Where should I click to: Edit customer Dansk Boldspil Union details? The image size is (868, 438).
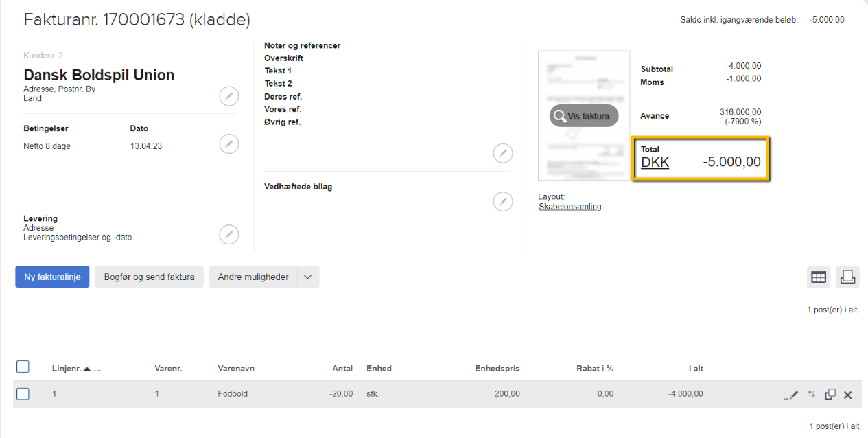(x=228, y=96)
